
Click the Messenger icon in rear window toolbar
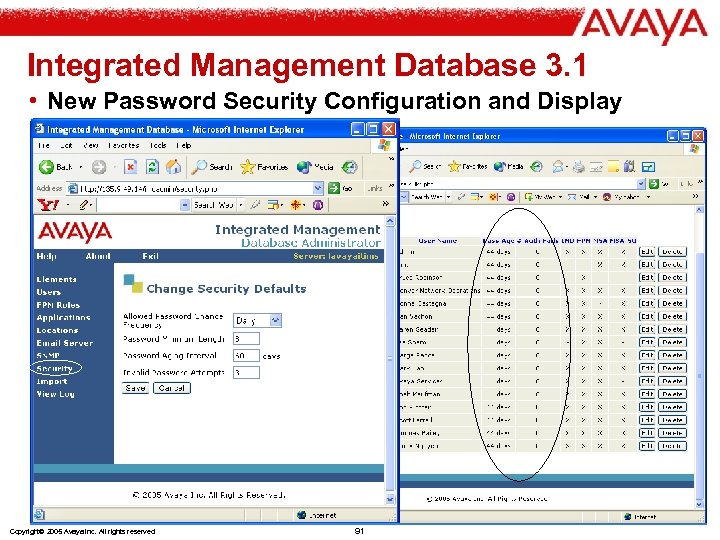pyautogui.click(x=630, y=166)
